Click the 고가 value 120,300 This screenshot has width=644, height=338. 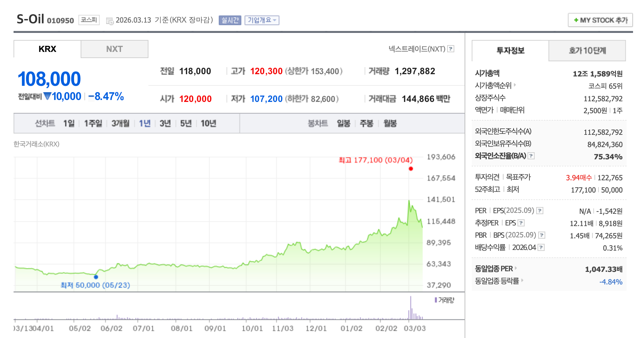(x=267, y=71)
